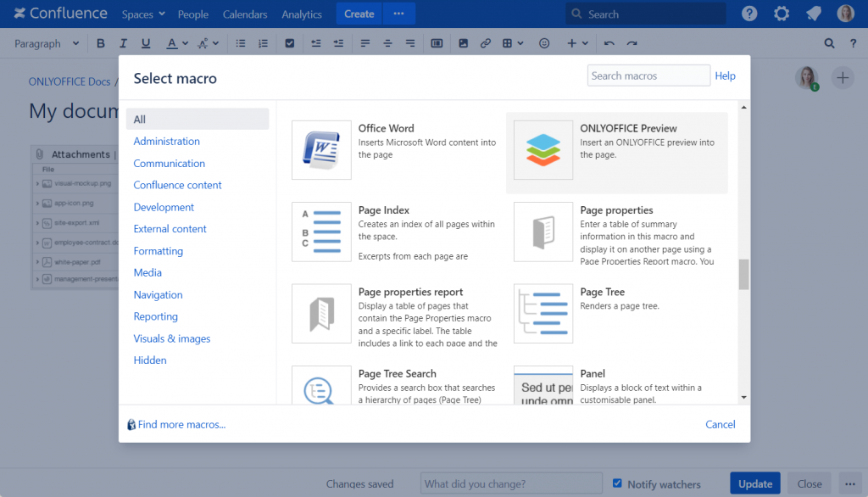Apply italic formatting
The height and width of the screenshot is (497, 868).
click(x=123, y=42)
